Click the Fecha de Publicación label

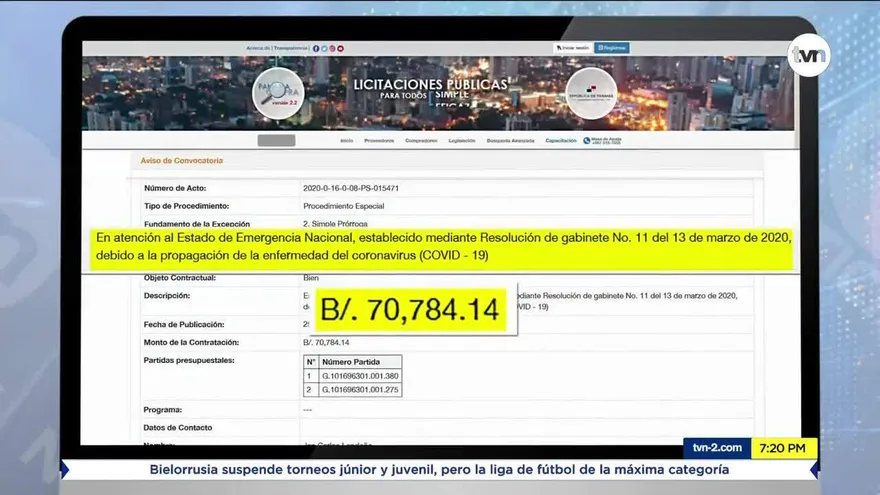(184, 324)
